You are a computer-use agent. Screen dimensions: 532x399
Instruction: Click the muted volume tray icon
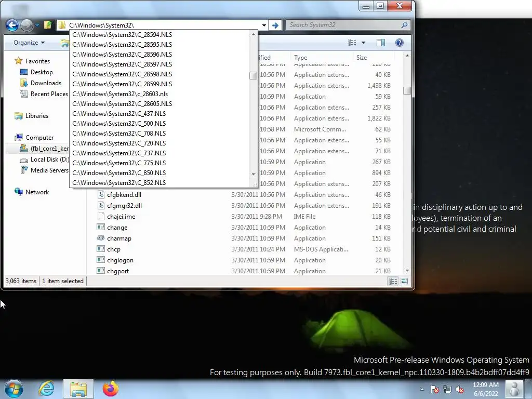pyautogui.click(x=460, y=389)
